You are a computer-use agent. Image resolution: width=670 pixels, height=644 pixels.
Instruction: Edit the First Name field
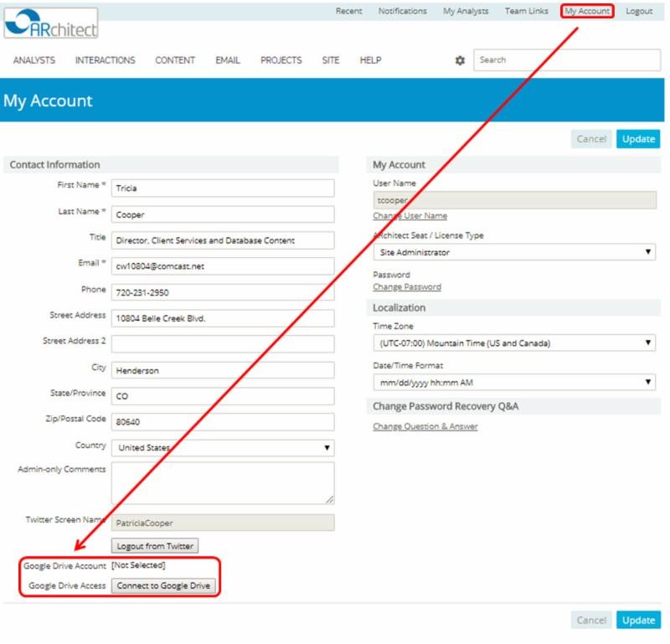coord(223,188)
